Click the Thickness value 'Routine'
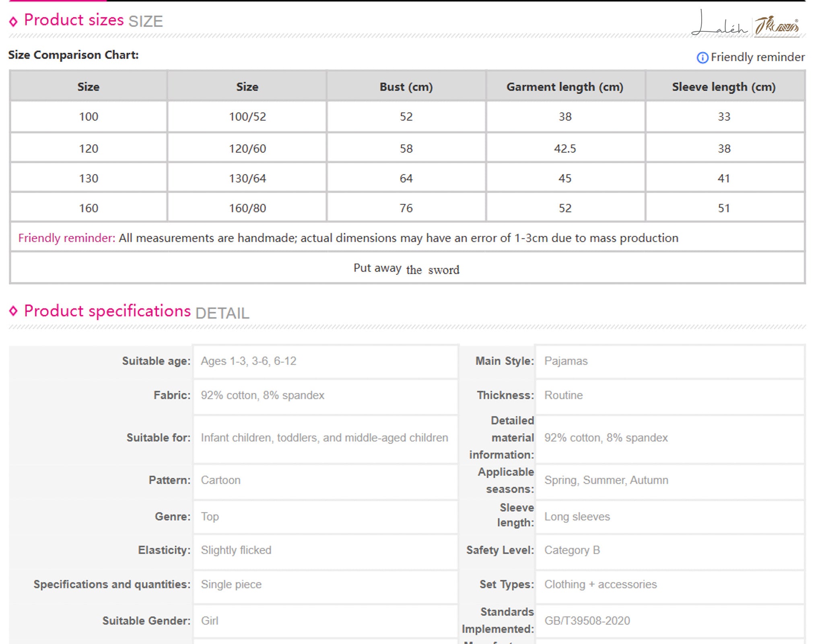The width and height of the screenshot is (824, 644). 563,395
